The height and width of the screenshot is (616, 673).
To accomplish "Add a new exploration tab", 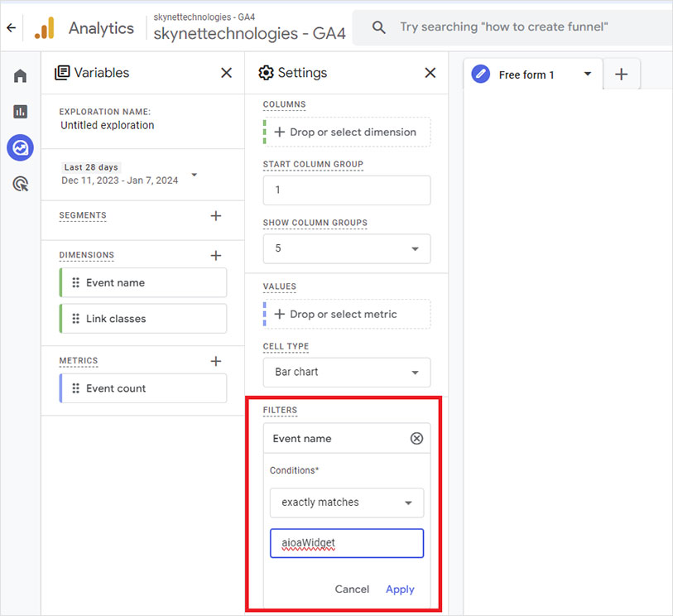I will (622, 75).
